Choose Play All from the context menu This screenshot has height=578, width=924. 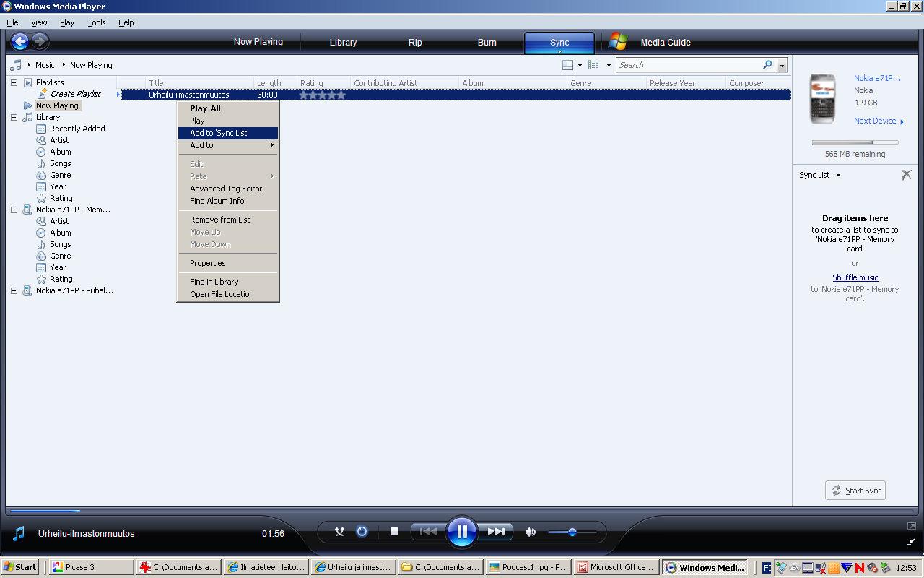tap(228, 108)
